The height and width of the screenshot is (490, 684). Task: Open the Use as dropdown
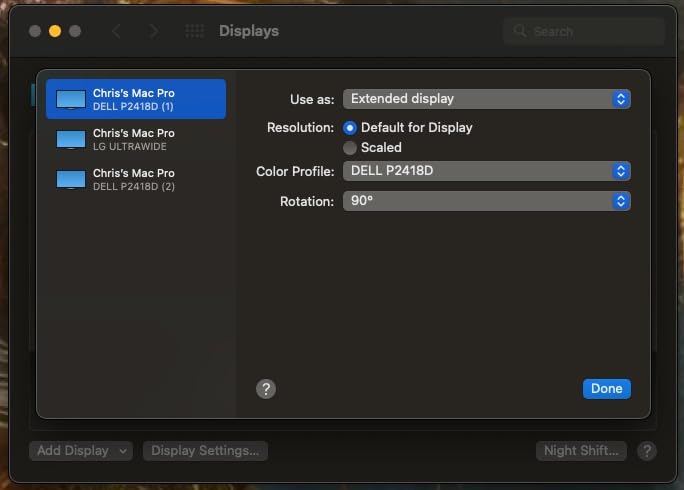click(x=486, y=99)
